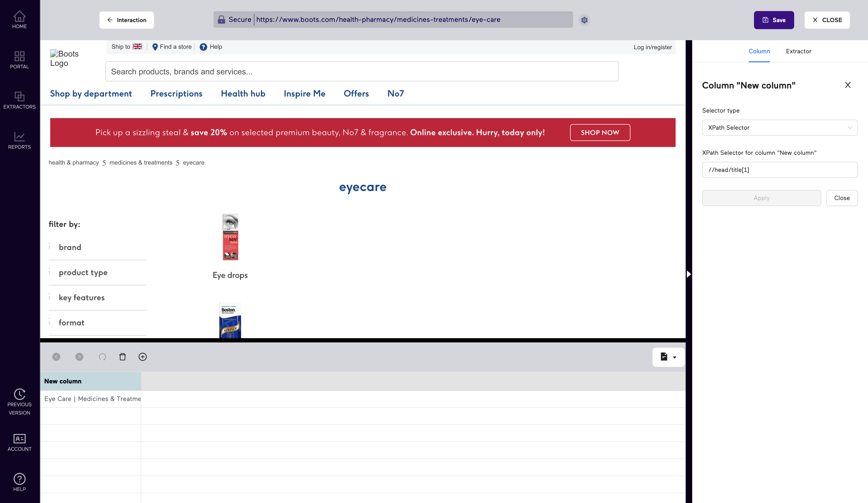
Task: Expand the brand filter section
Action: [70, 247]
